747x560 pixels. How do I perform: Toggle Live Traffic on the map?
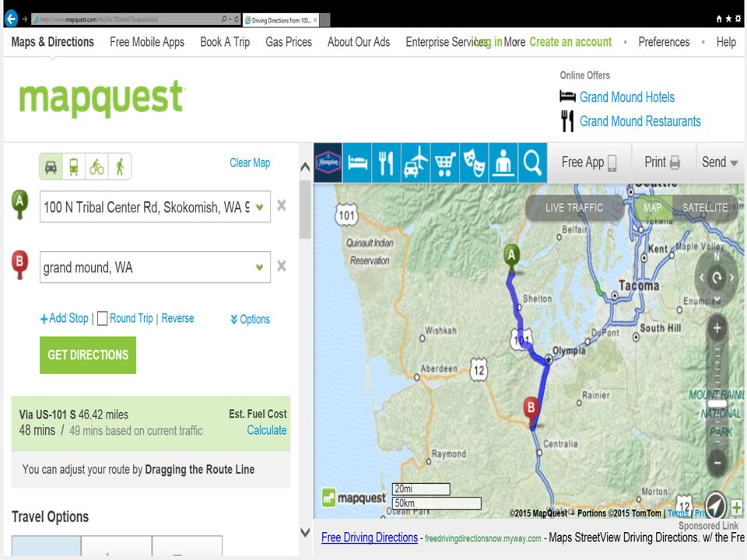click(x=574, y=208)
